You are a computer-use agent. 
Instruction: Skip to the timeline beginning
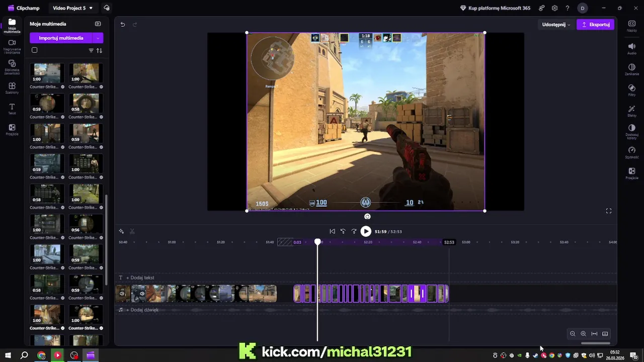[332, 231]
